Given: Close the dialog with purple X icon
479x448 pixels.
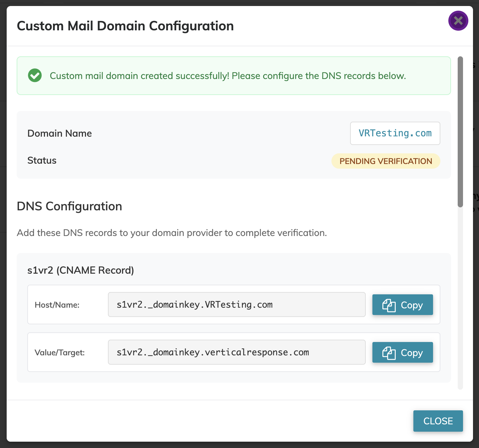Looking at the screenshot, I should pos(458,21).
